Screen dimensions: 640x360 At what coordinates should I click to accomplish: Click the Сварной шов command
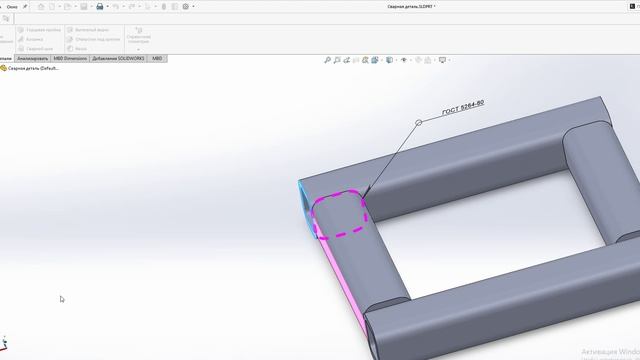pos(35,49)
